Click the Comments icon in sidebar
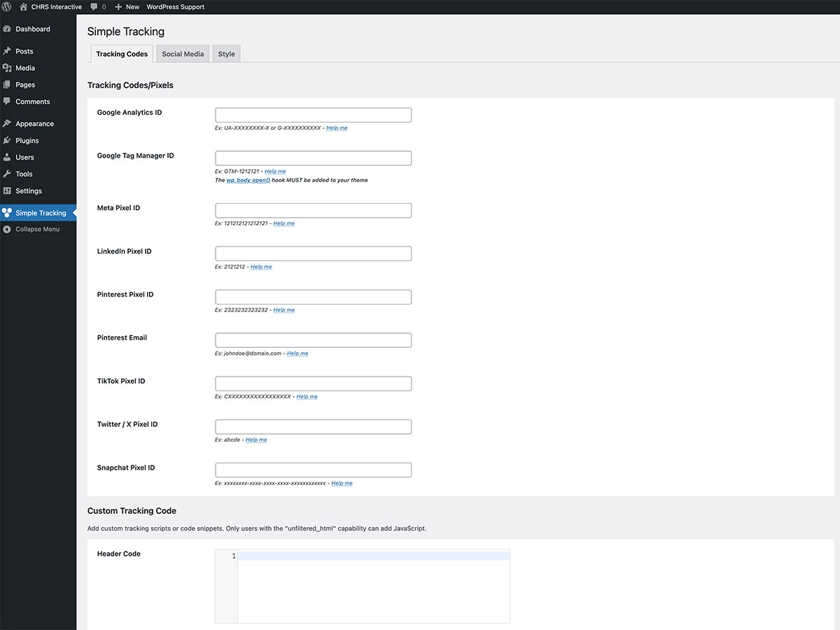 tap(7, 101)
